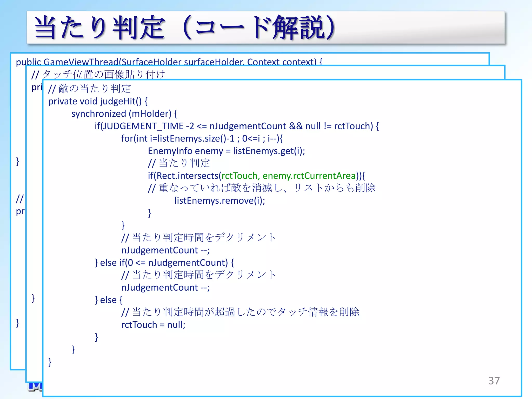Click the comment line // 敵の当たり判定

[89, 89]
